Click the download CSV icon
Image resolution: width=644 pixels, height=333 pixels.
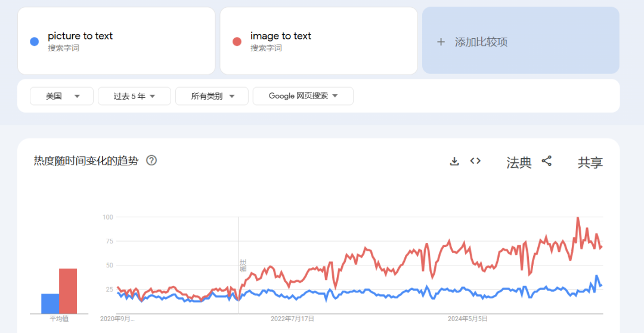454,161
